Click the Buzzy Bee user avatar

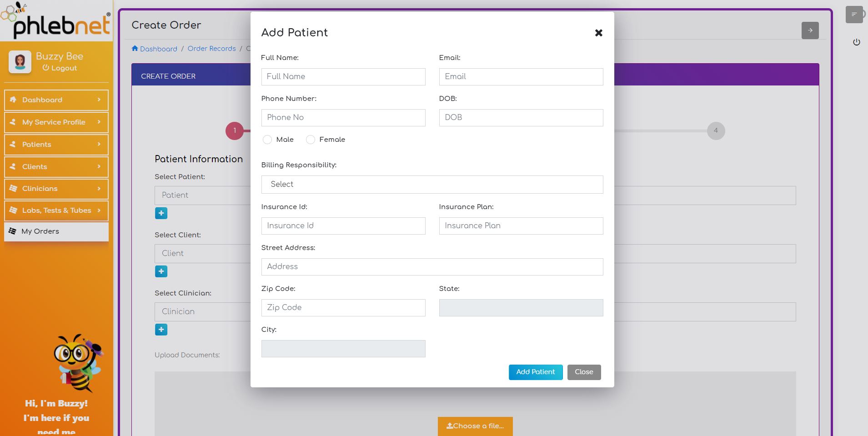coord(20,61)
